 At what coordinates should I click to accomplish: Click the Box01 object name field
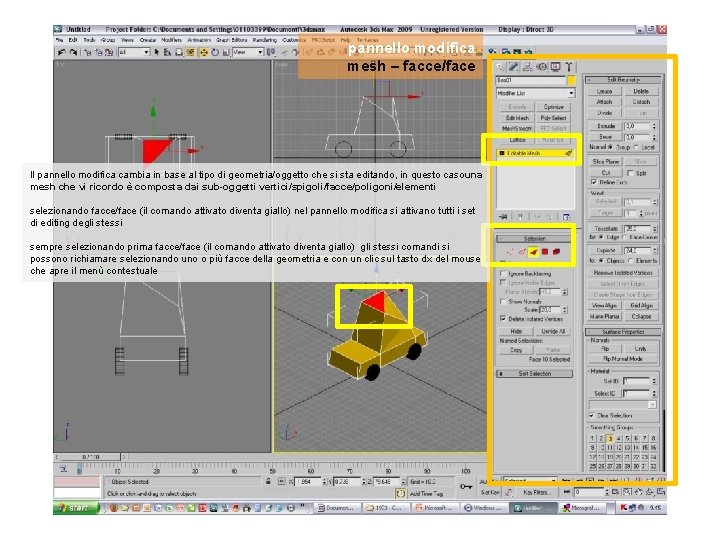pos(531,80)
